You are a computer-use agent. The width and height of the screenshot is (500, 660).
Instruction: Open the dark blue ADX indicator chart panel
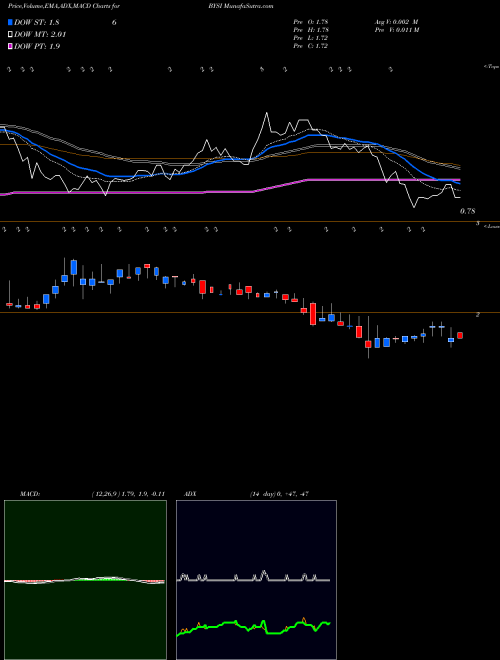pos(256,580)
